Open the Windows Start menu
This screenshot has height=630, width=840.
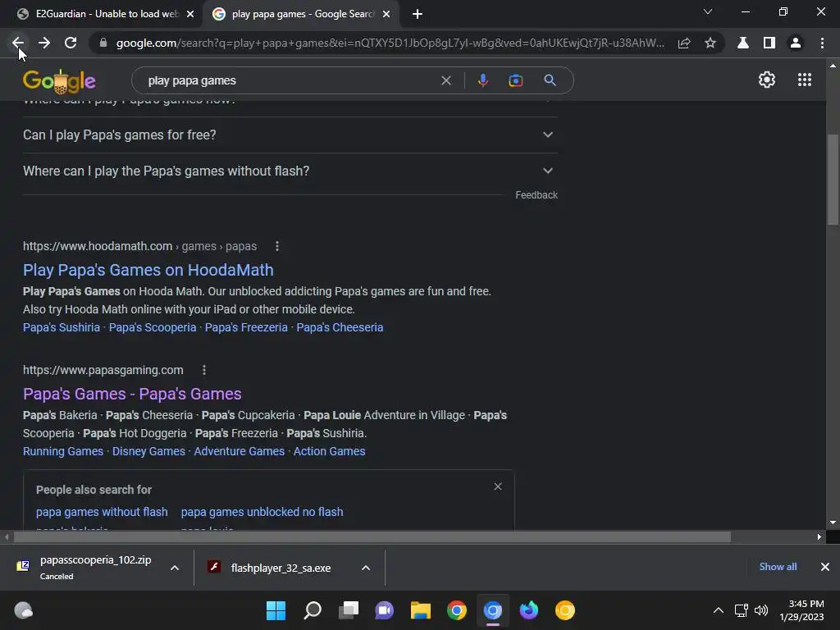pos(276,610)
